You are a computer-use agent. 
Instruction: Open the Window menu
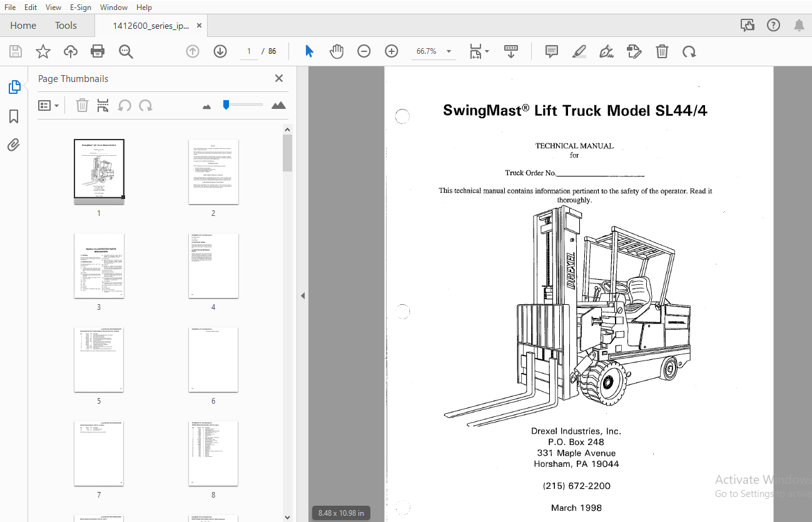coord(114,7)
